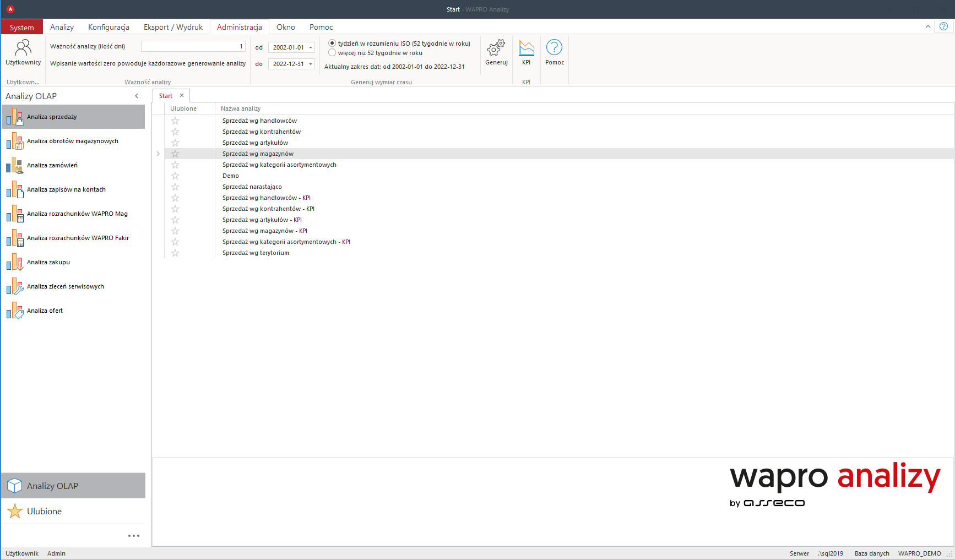Open the Pomoc menu tab
The height and width of the screenshot is (560, 955).
click(321, 27)
